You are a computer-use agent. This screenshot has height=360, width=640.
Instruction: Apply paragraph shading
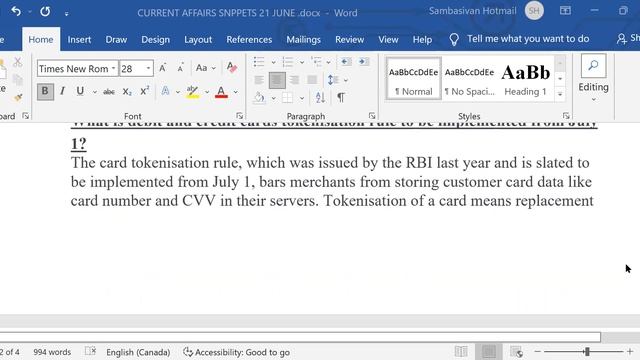click(259, 98)
